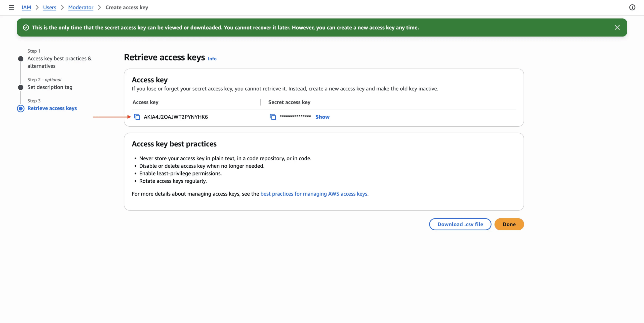644x323 pixels.
Task: Open the Info link beside heading
Action: coord(212,59)
